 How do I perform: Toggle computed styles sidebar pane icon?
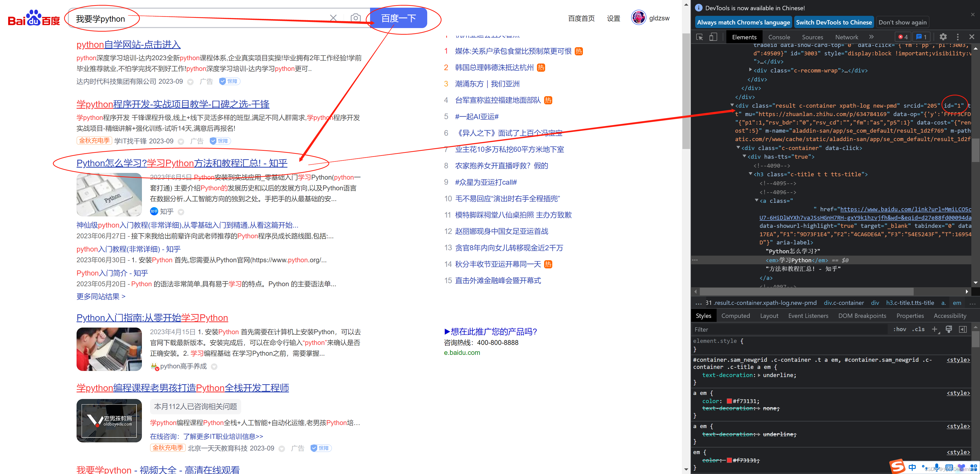(x=962, y=329)
